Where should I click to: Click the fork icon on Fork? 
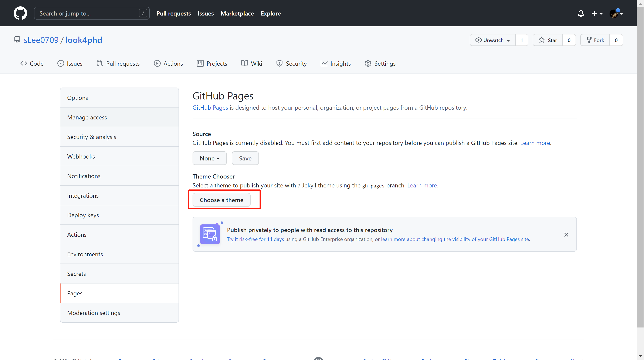point(589,40)
